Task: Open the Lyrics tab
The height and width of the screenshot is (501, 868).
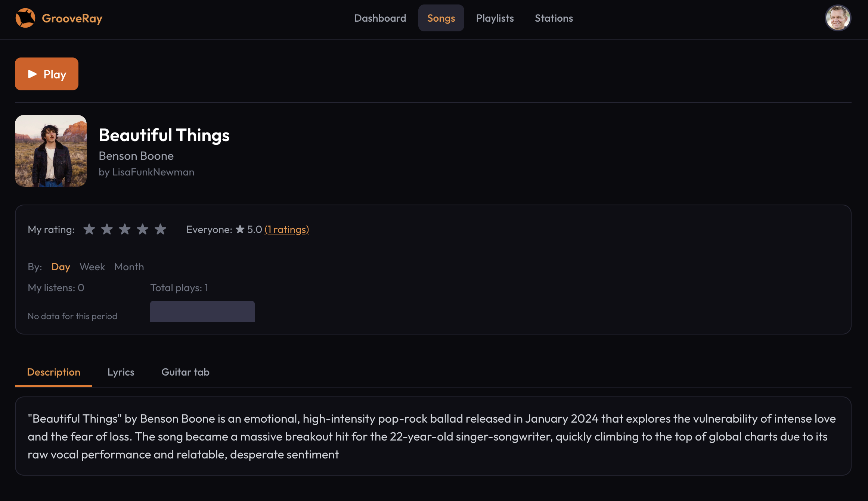Action: click(121, 372)
